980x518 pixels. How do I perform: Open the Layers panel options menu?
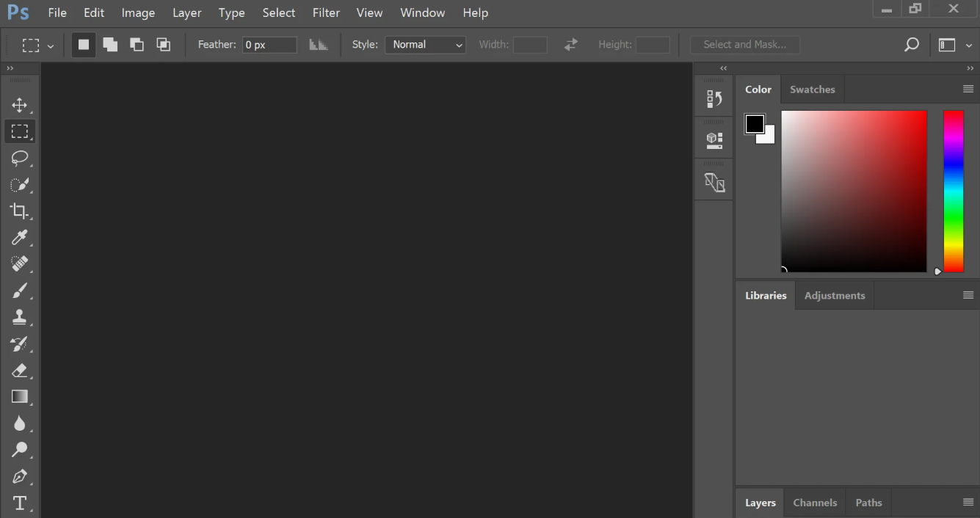click(x=968, y=502)
